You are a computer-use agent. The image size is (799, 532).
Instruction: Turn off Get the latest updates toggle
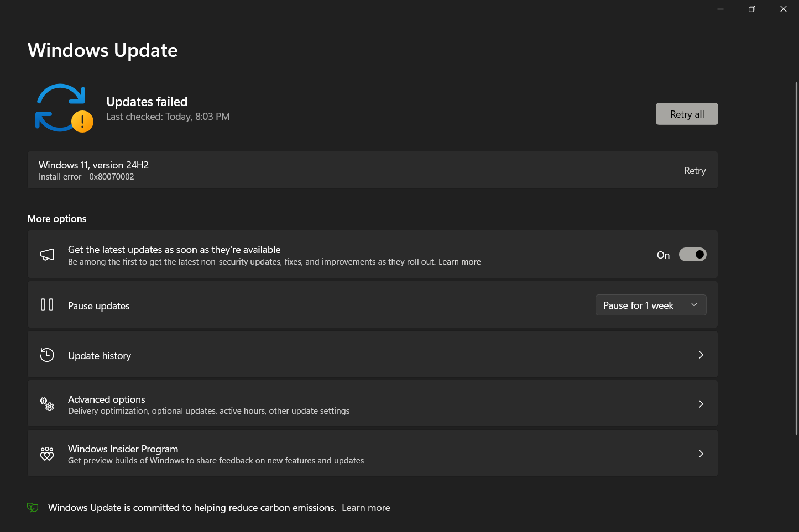pos(692,255)
